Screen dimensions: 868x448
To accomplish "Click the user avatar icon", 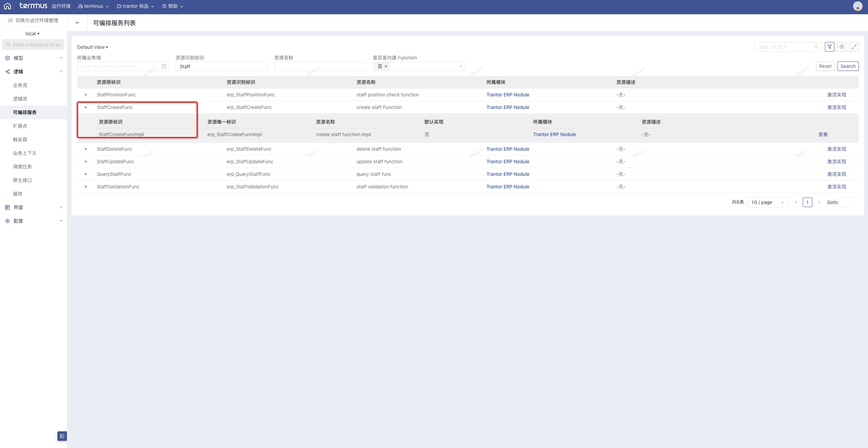I will 857,6.
